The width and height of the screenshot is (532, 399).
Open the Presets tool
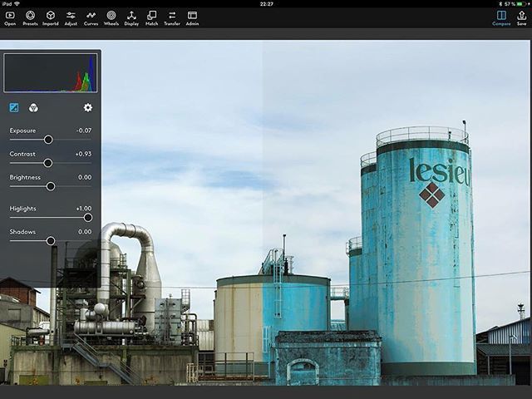pyautogui.click(x=30, y=18)
